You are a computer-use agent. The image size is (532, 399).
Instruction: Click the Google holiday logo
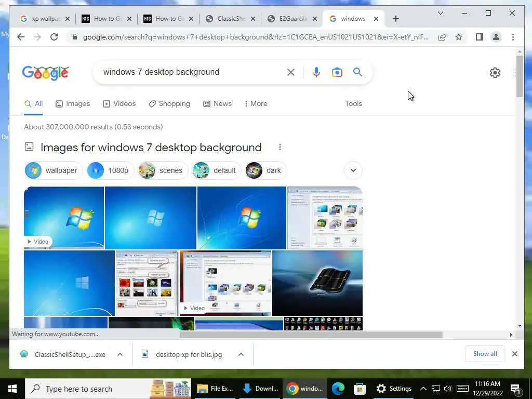[x=46, y=73]
